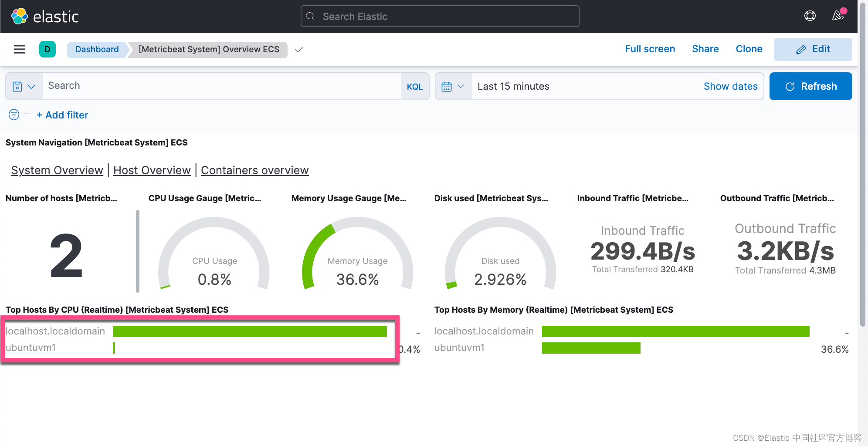868x446 pixels.
Task: Click the Outbound Traffic 3.2KB/s value
Action: tap(785, 250)
